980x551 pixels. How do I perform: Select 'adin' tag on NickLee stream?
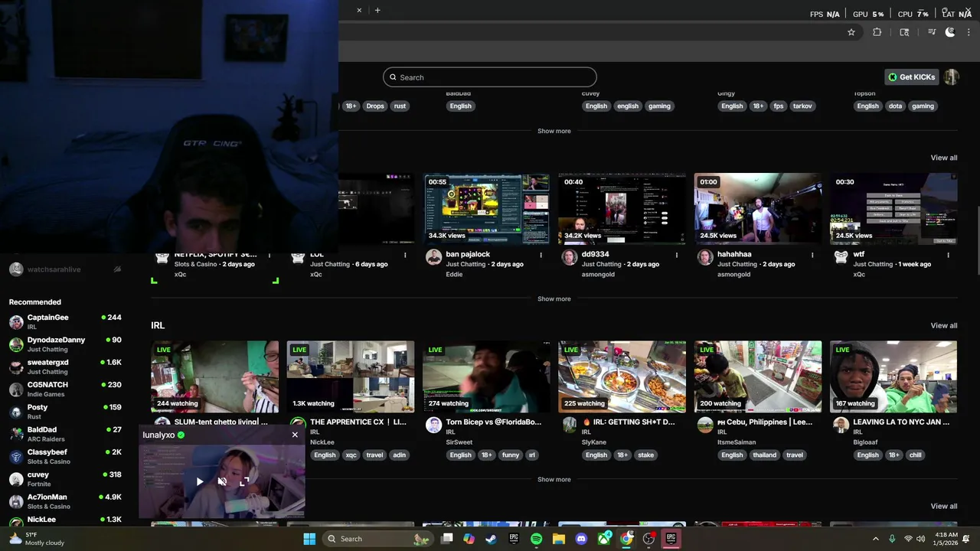[x=399, y=455]
